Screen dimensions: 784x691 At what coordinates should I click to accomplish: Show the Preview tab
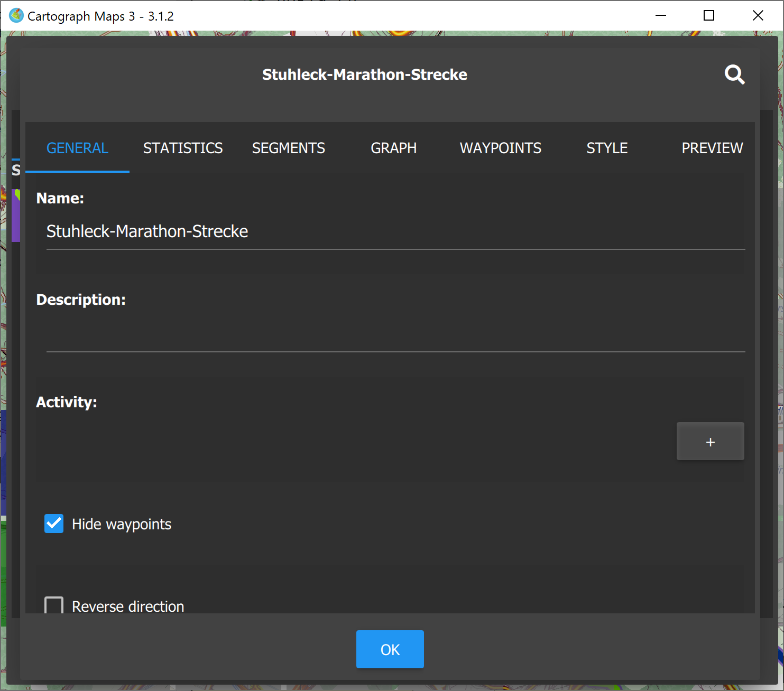tap(712, 148)
